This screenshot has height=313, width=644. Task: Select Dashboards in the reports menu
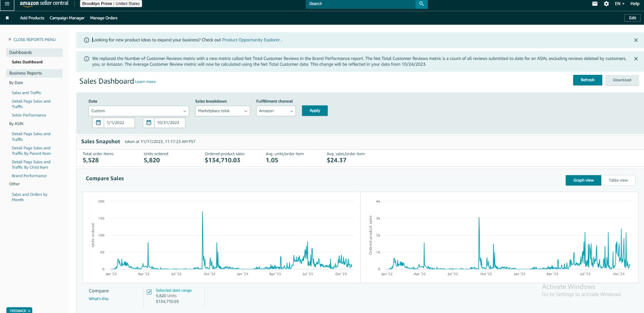click(34, 53)
